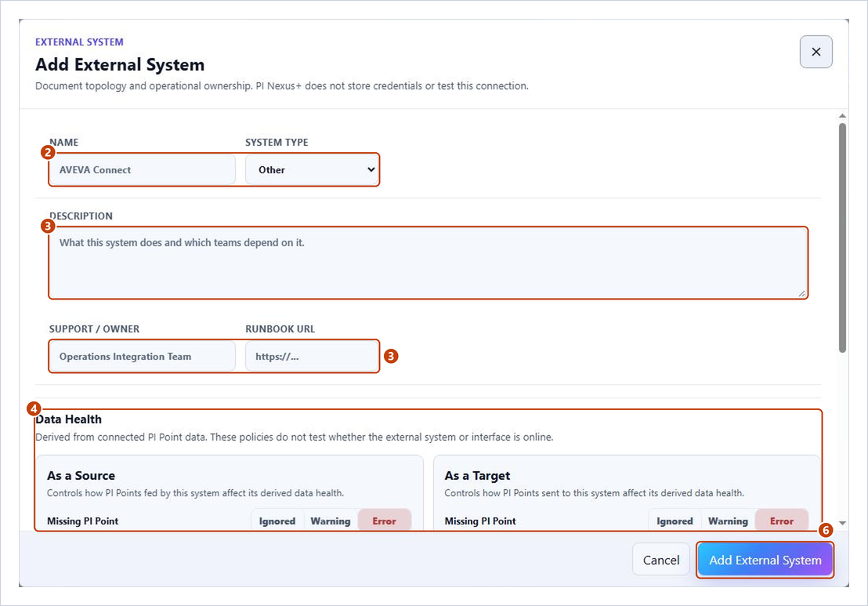Click the Support / Owner input field
Image resolution: width=868 pixels, height=606 pixels.
143,356
